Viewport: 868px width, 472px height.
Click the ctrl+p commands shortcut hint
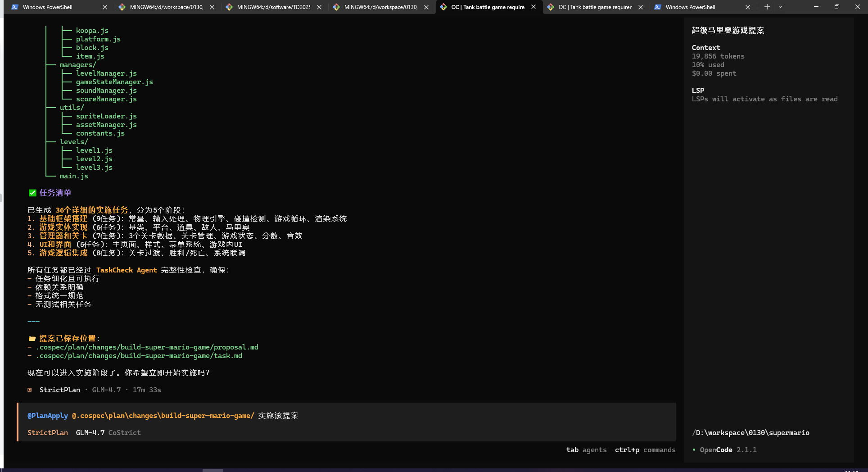point(645,450)
